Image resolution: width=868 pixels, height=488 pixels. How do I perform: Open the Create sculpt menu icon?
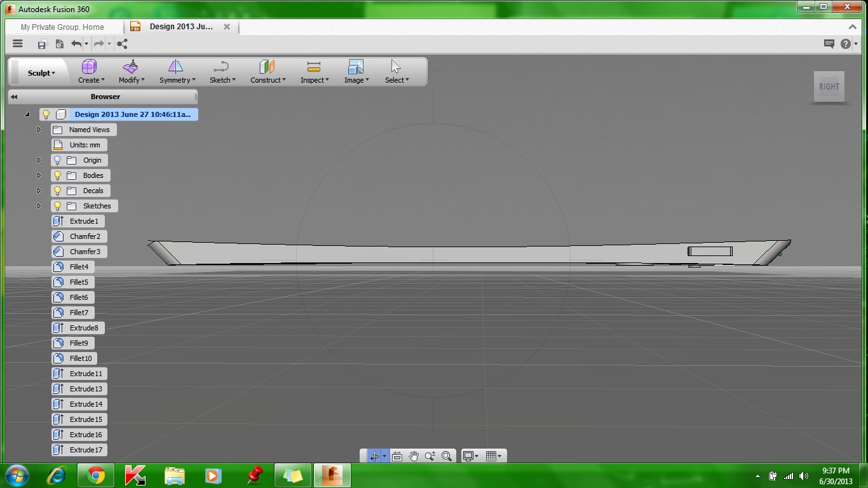90,68
